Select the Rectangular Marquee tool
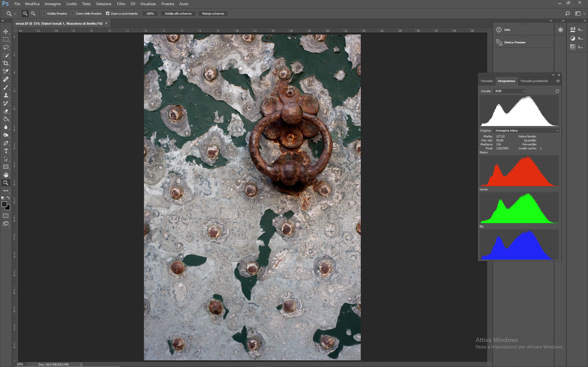The image size is (588, 367). (6, 40)
